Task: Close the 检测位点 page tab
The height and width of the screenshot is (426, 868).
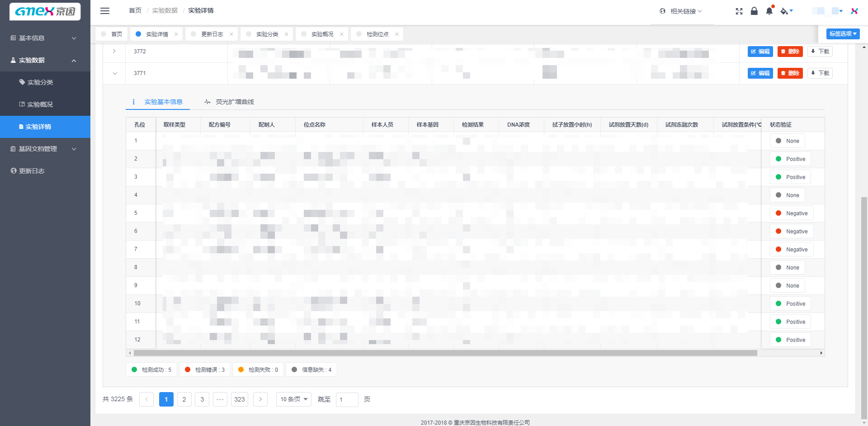Action: click(397, 34)
